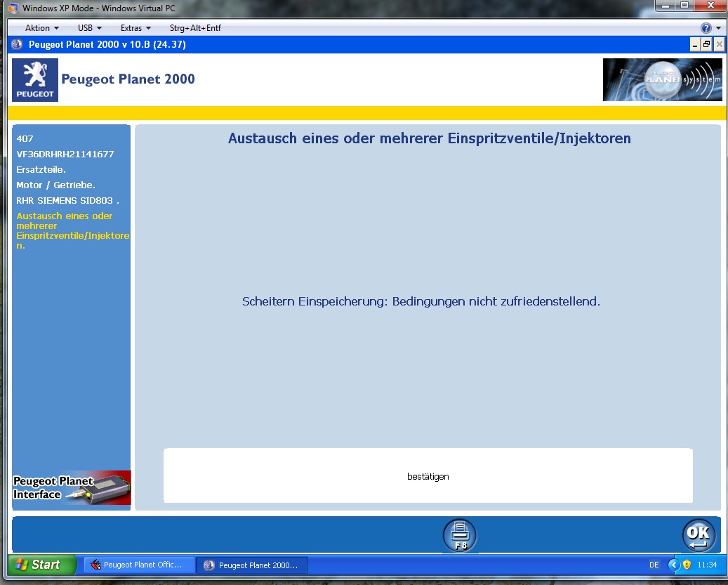
Task: Select Motor / Getriebe in the sidebar
Action: pyautogui.click(x=55, y=185)
